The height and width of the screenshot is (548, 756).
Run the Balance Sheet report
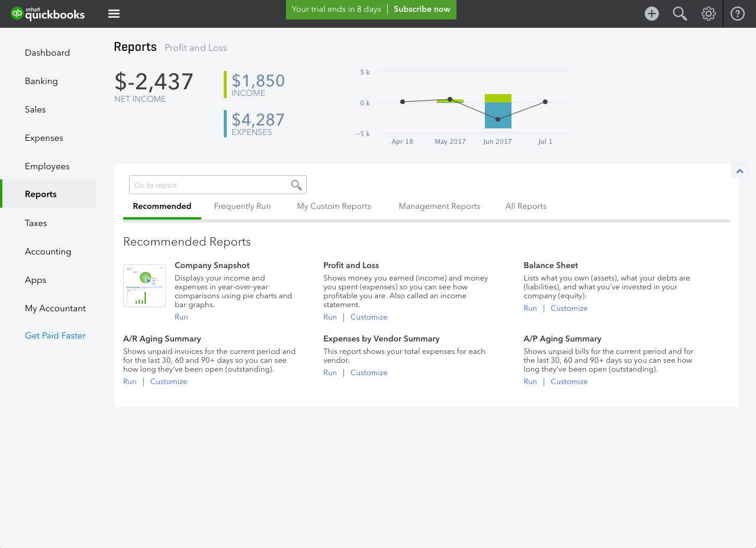530,308
